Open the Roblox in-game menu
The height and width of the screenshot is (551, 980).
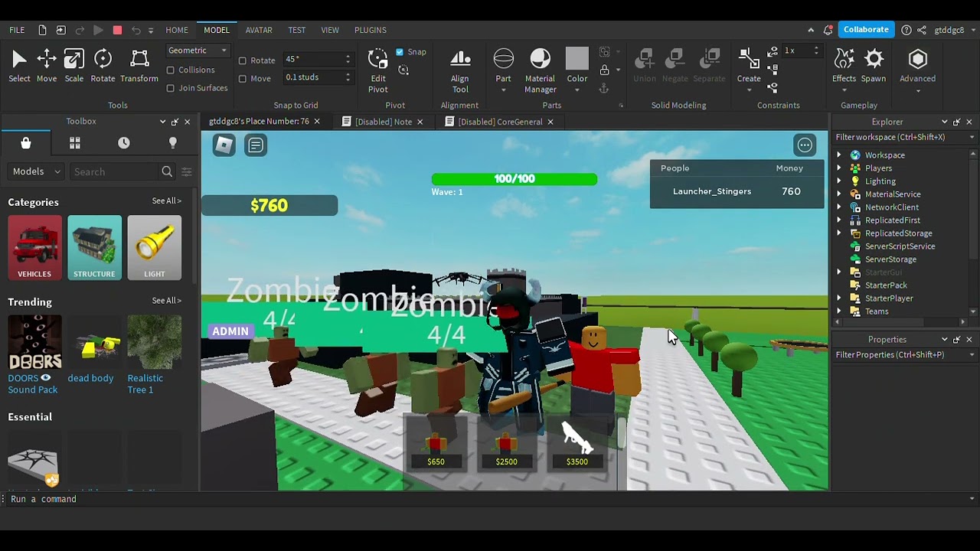224,145
